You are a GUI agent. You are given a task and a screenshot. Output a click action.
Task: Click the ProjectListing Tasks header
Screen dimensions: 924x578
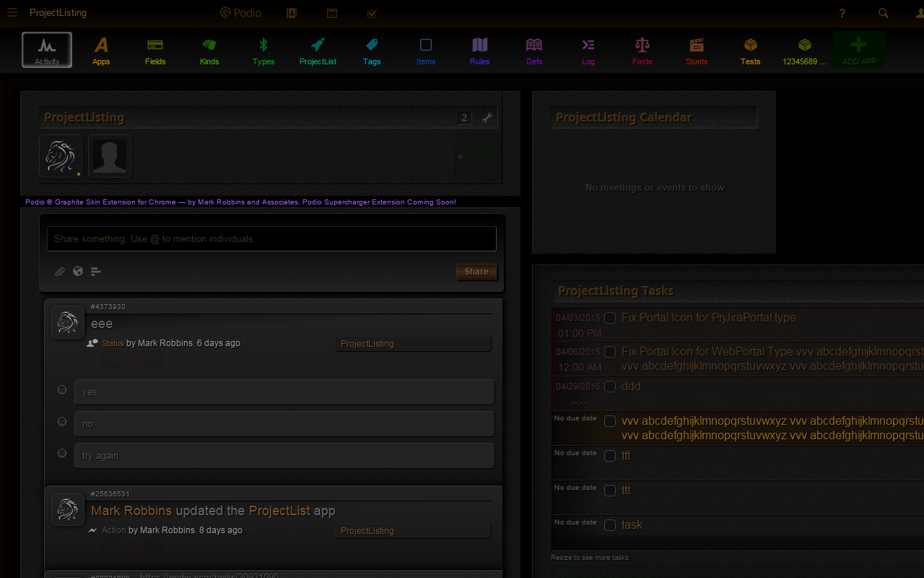(x=616, y=290)
